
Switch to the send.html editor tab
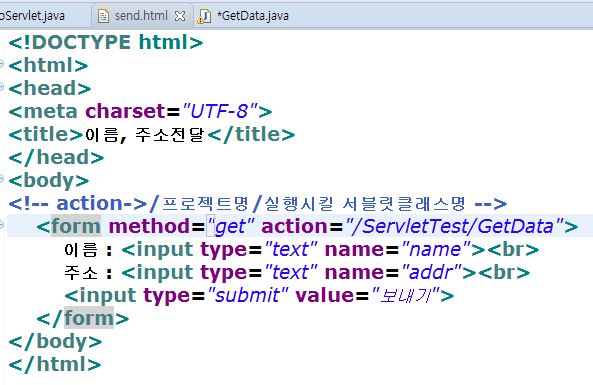(142, 16)
